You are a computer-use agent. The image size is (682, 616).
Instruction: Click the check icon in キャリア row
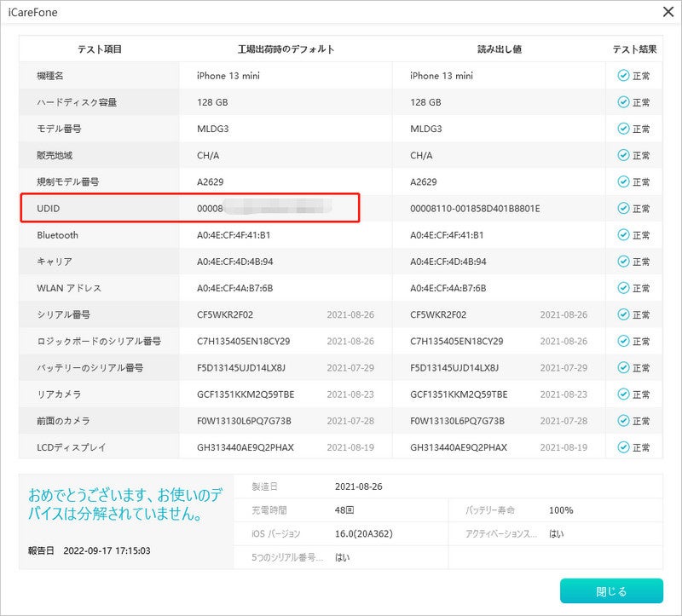coord(623,262)
